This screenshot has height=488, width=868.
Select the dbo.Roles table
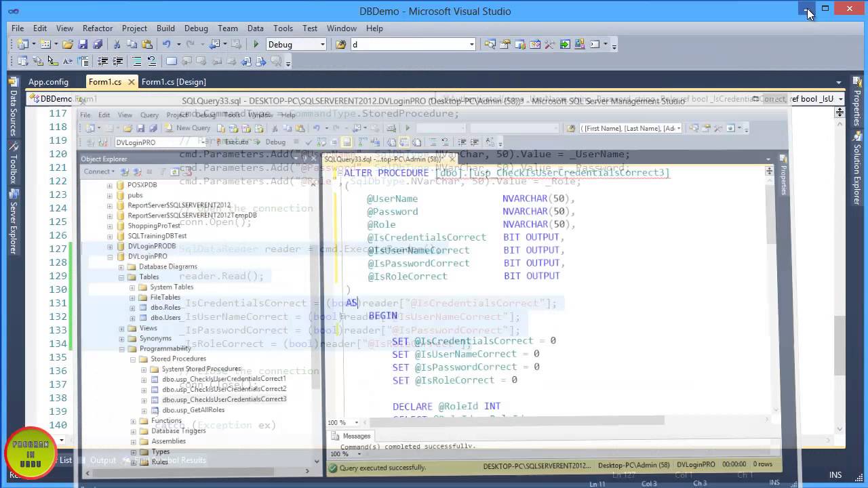point(165,307)
